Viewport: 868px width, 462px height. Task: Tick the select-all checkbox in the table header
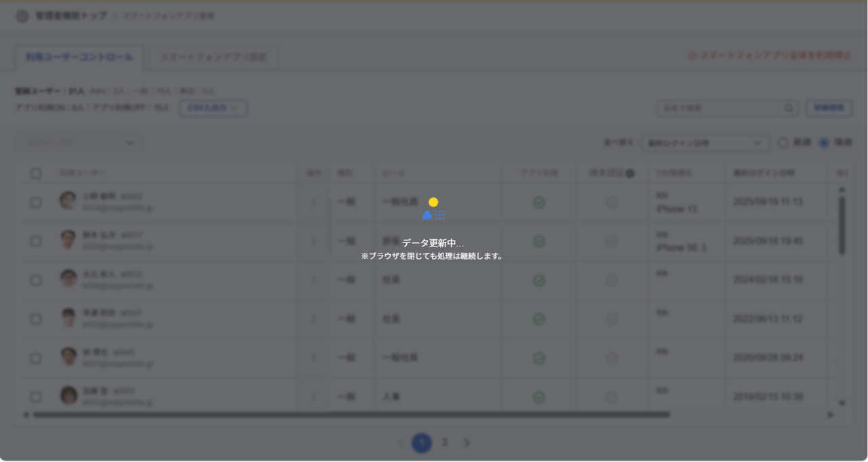[36, 173]
